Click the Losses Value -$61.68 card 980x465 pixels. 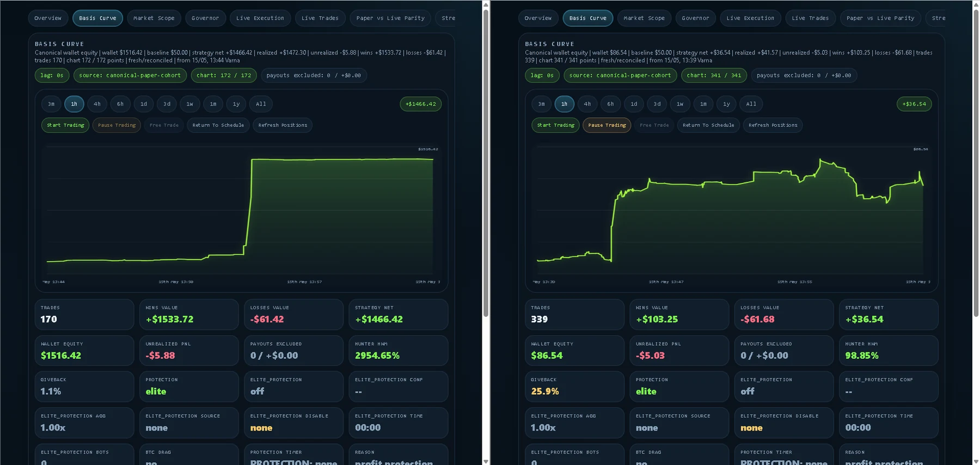[783, 314]
